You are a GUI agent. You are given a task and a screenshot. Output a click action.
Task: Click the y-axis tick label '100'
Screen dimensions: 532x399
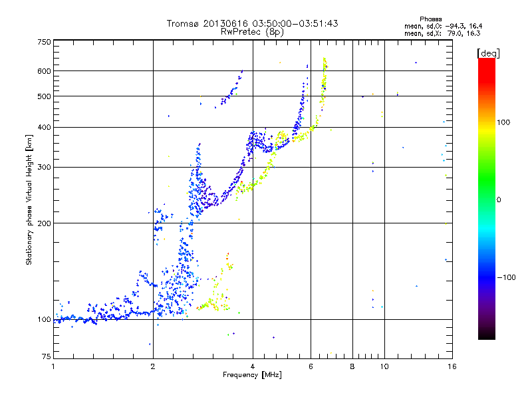tap(45, 320)
